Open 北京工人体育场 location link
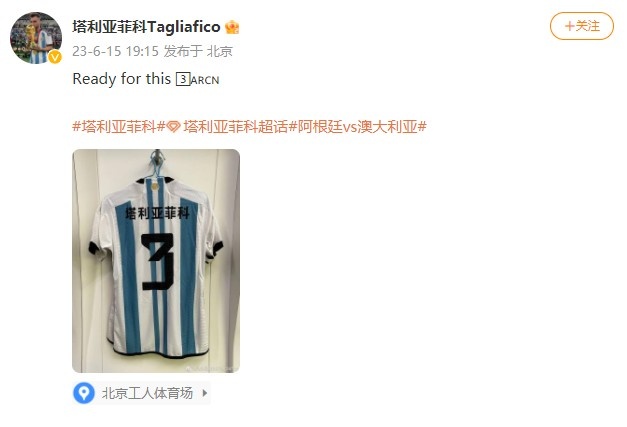627x427 pixels. 147,393
